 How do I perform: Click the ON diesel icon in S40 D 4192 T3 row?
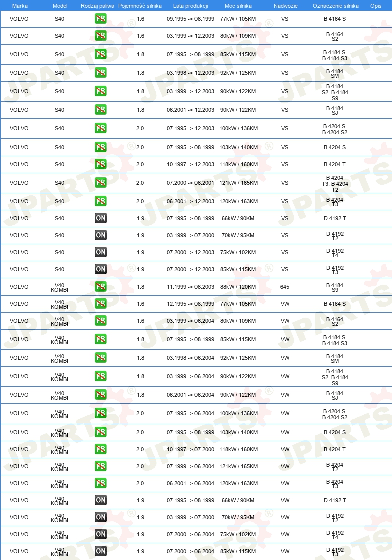coord(101,269)
